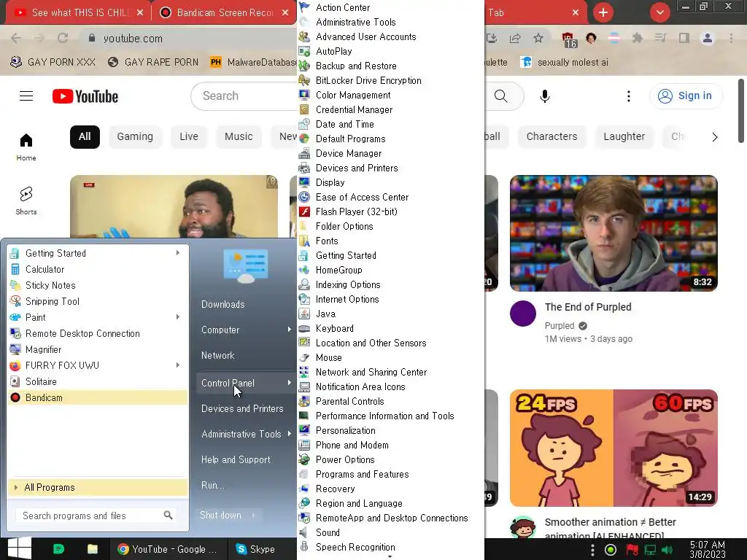The image size is (747, 560).
Task: Open All Programs in Start menu
Action: click(98, 487)
